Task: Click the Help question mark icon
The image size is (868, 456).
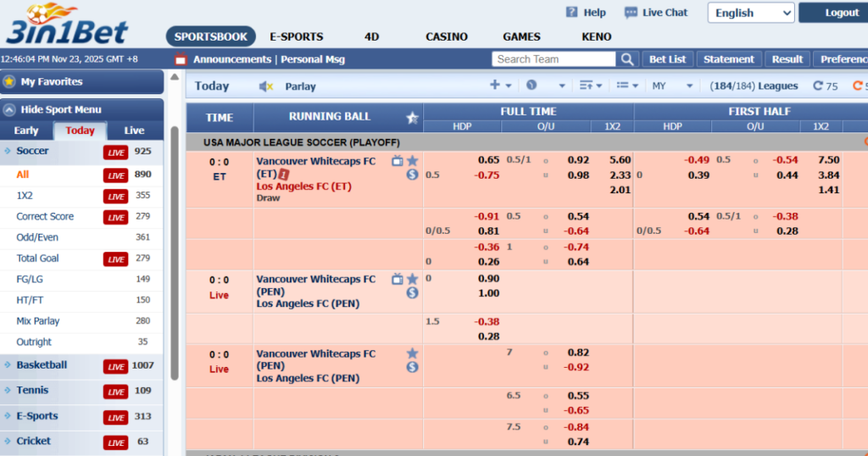Action: click(571, 13)
